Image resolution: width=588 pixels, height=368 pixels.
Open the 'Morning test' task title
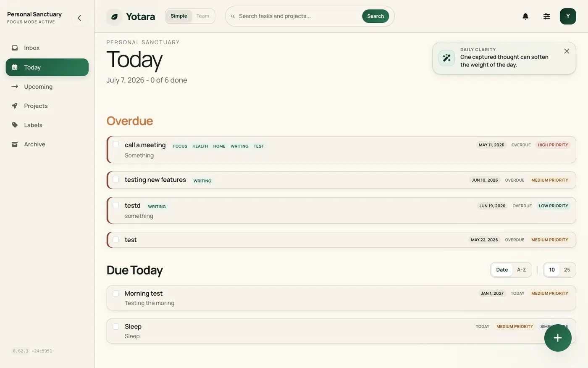(144, 294)
